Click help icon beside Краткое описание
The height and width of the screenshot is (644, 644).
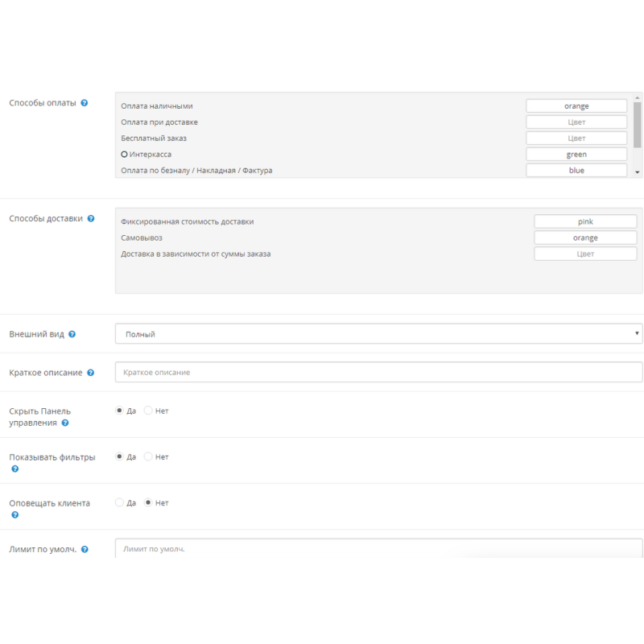pos(90,373)
